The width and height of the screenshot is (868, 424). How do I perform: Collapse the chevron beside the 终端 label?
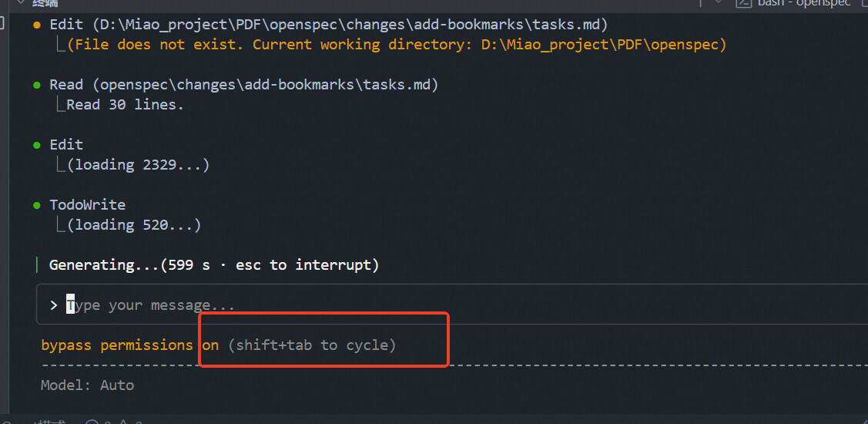[x=21, y=2]
